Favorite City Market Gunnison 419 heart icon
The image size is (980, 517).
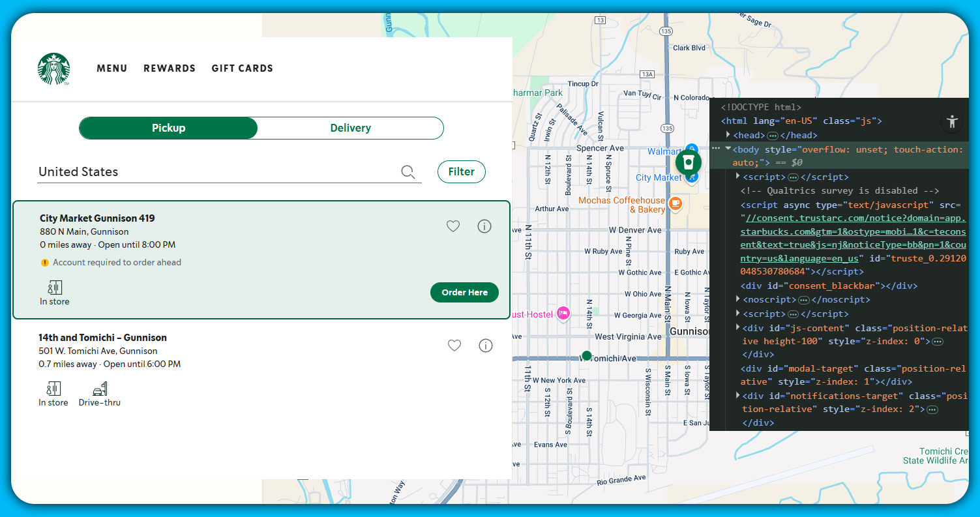[x=453, y=226]
